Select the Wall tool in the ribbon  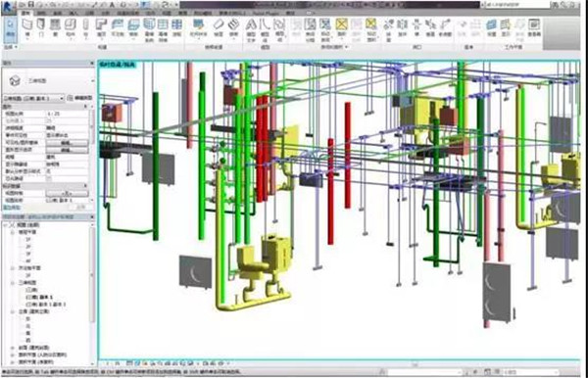(27, 28)
